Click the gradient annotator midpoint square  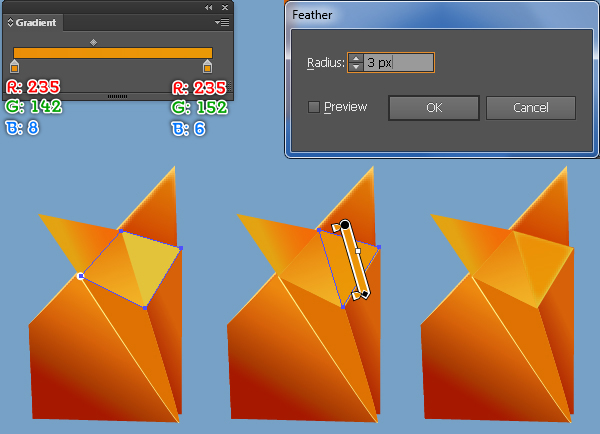point(358,251)
